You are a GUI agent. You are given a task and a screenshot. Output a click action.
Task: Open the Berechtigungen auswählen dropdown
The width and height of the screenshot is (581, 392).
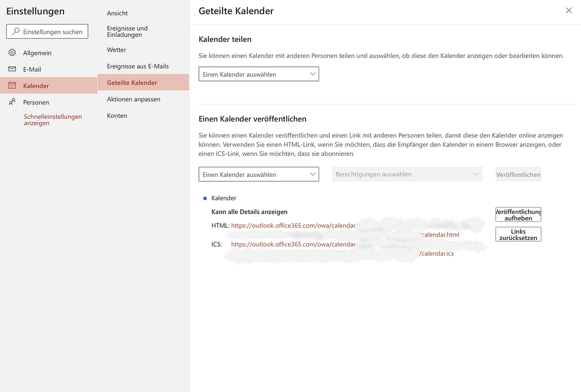point(407,174)
